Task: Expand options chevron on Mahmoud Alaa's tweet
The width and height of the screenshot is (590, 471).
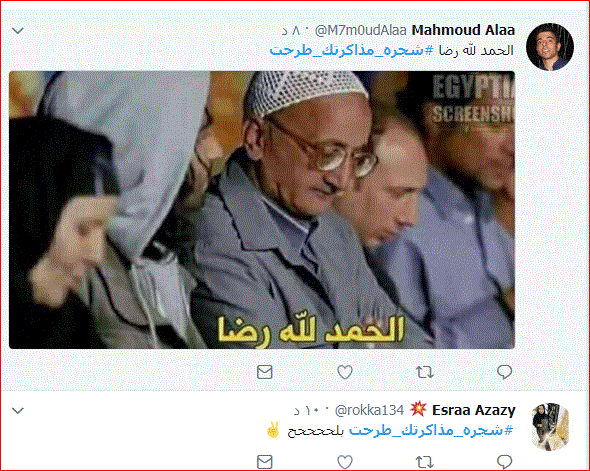Action: pos(18,30)
